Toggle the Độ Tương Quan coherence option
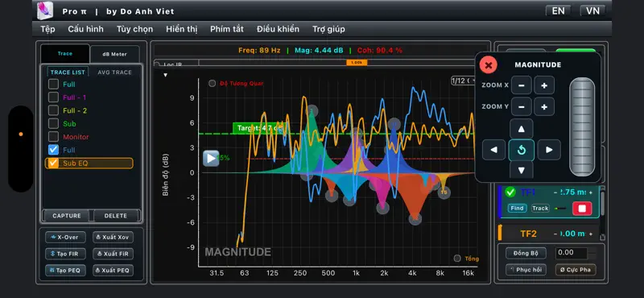Viewport: 644px width, 298px height. pos(212,84)
